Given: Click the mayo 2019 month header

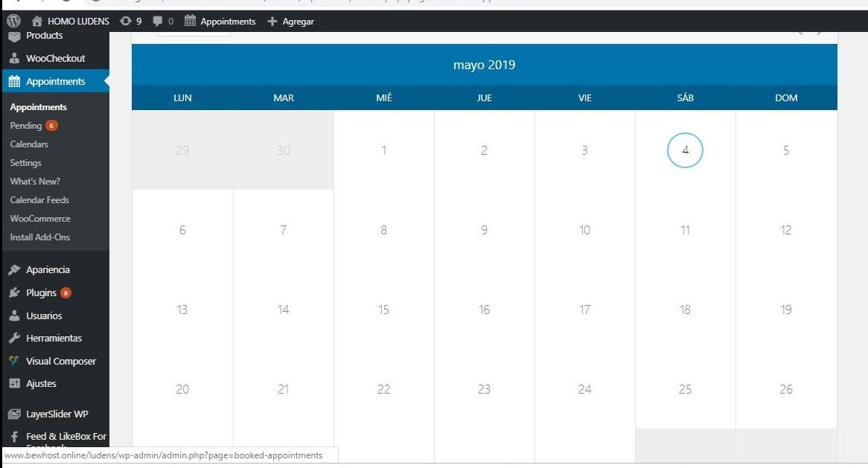Looking at the screenshot, I should (x=485, y=65).
